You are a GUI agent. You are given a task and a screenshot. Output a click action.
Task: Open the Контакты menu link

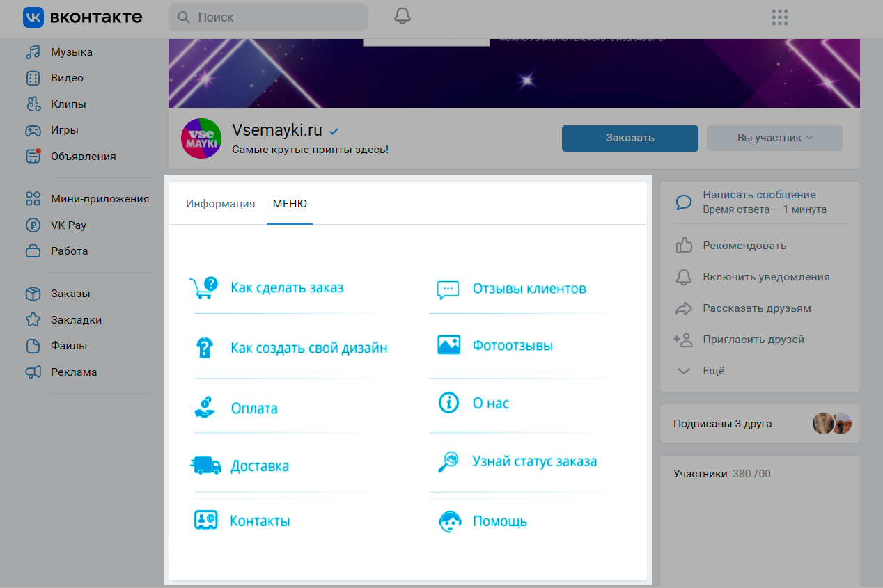[x=260, y=521]
